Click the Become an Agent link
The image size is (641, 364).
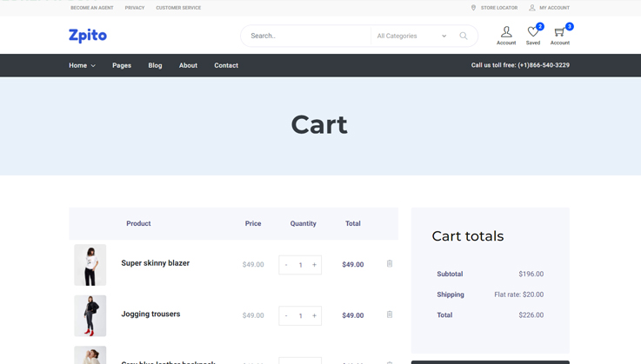point(92,8)
